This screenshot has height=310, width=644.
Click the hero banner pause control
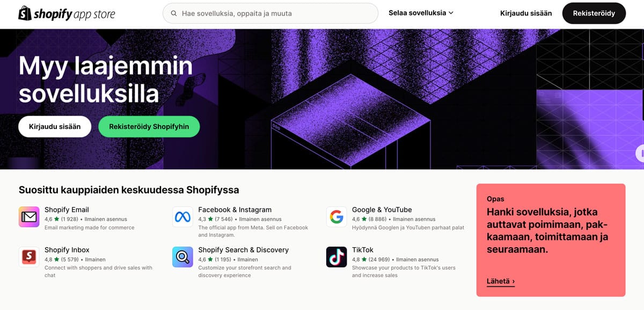(x=640, y=153)
